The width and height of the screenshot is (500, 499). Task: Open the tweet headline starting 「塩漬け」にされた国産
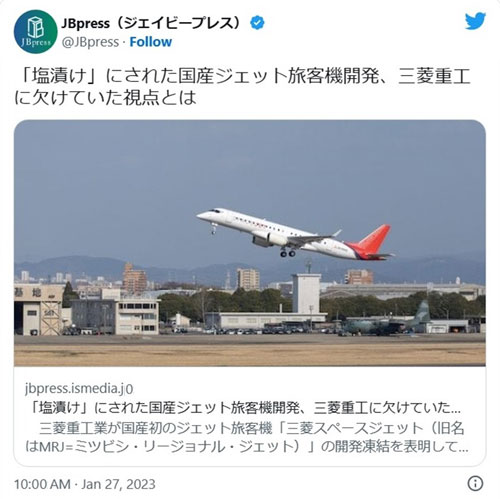click(x=245, y=76)
